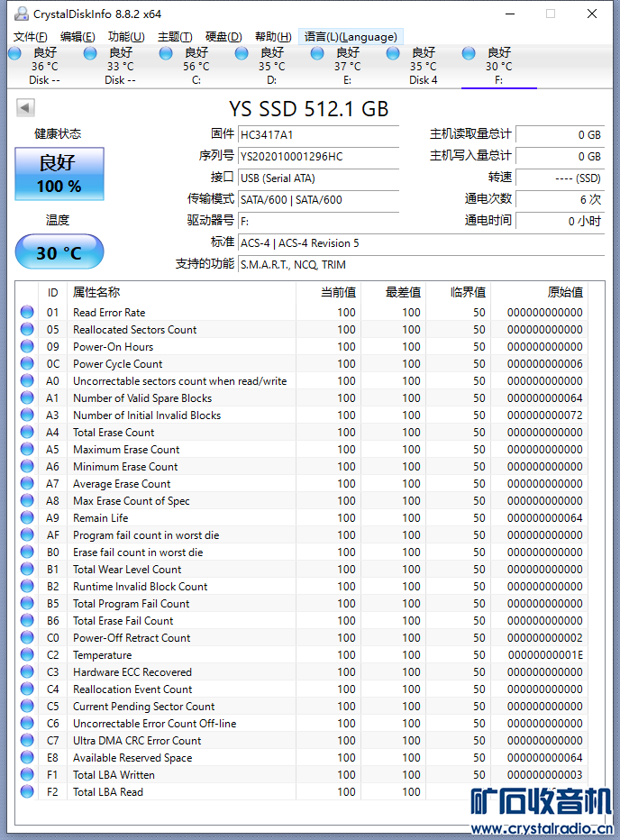Click the status icon for Current Pending Sector Count
This screenshot has height=840, width=620.
(27, 706)
